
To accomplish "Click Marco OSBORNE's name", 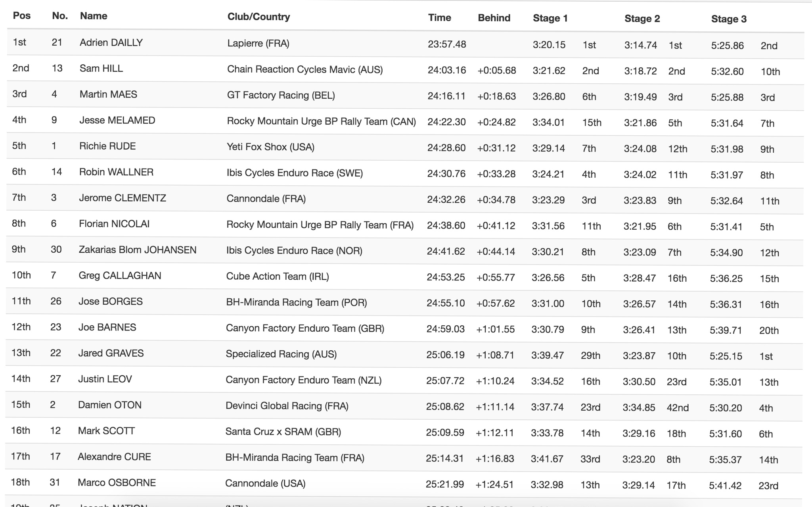I will click(117, 482).
